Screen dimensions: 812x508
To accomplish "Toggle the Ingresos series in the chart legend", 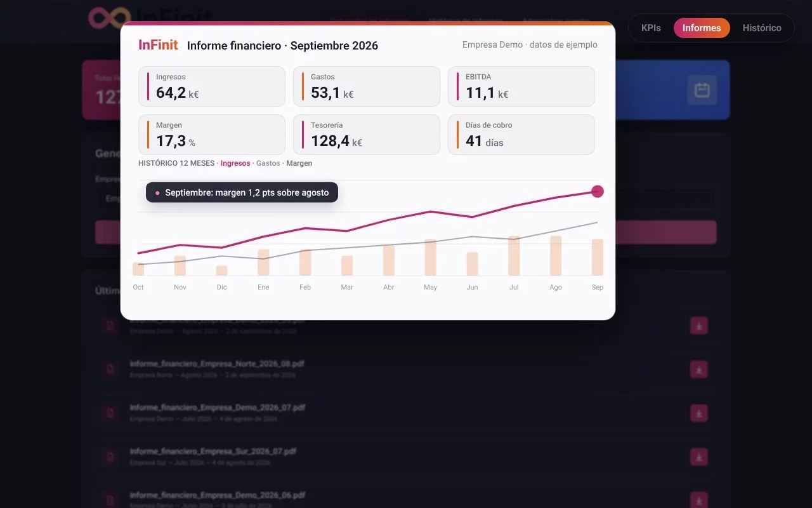I will [235, 163].
